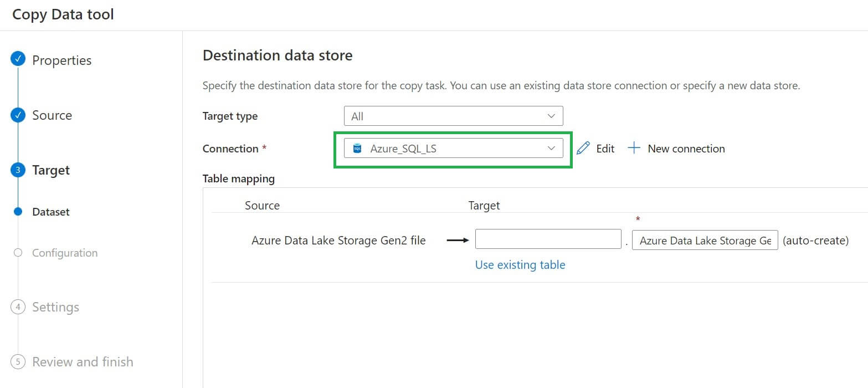Open the Settings step label

[55, 307]
